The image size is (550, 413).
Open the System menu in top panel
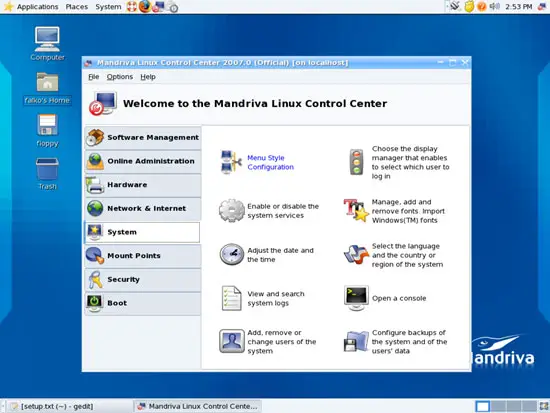coord(108,7)
